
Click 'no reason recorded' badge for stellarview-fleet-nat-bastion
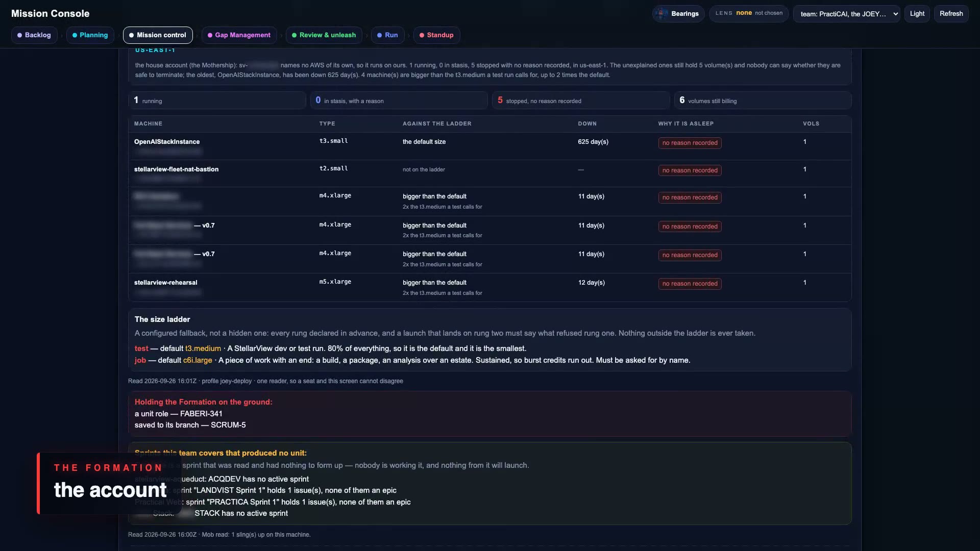690,170
